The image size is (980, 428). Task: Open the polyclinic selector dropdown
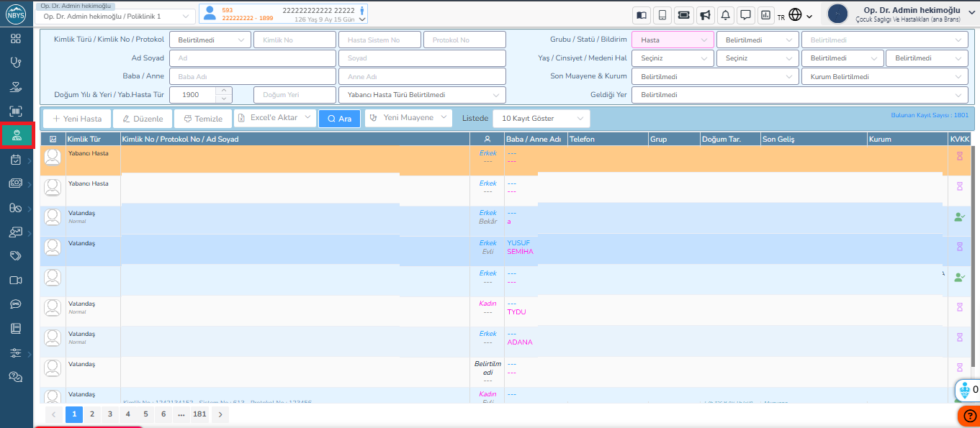click(114, 16)
